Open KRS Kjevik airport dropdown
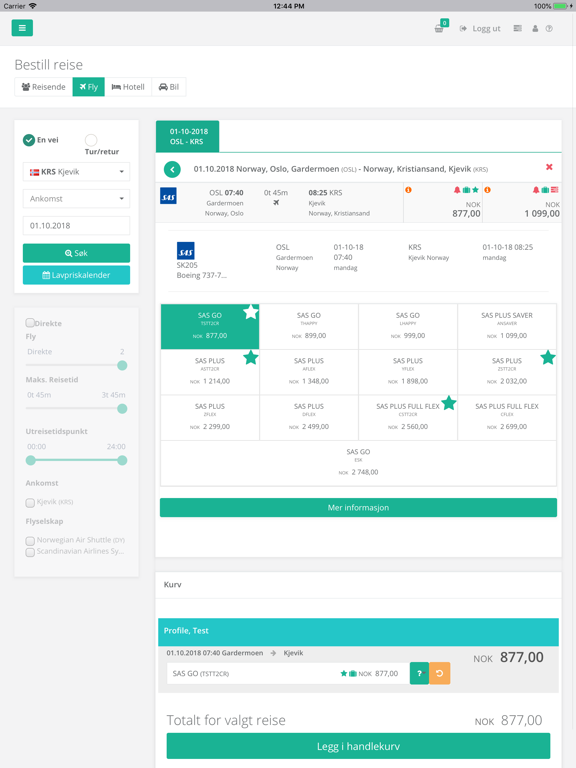 click(76, 172)
